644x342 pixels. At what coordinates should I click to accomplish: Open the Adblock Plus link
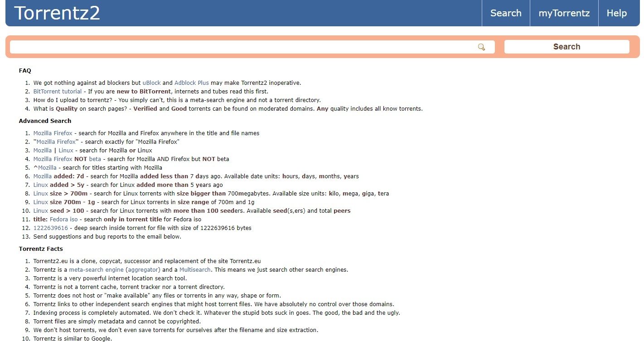(192, 83)
